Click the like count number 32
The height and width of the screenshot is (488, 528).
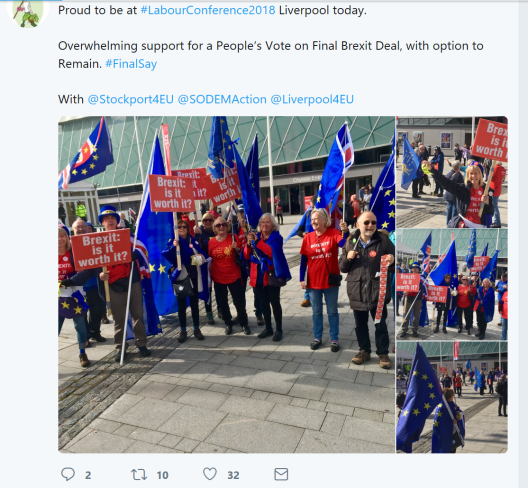click(233, 475)
